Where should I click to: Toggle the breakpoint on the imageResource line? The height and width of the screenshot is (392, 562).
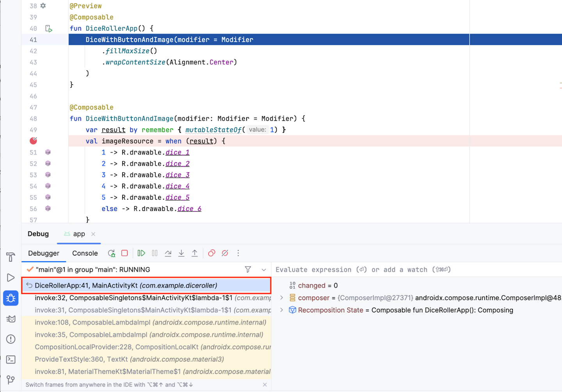[34, 141]
